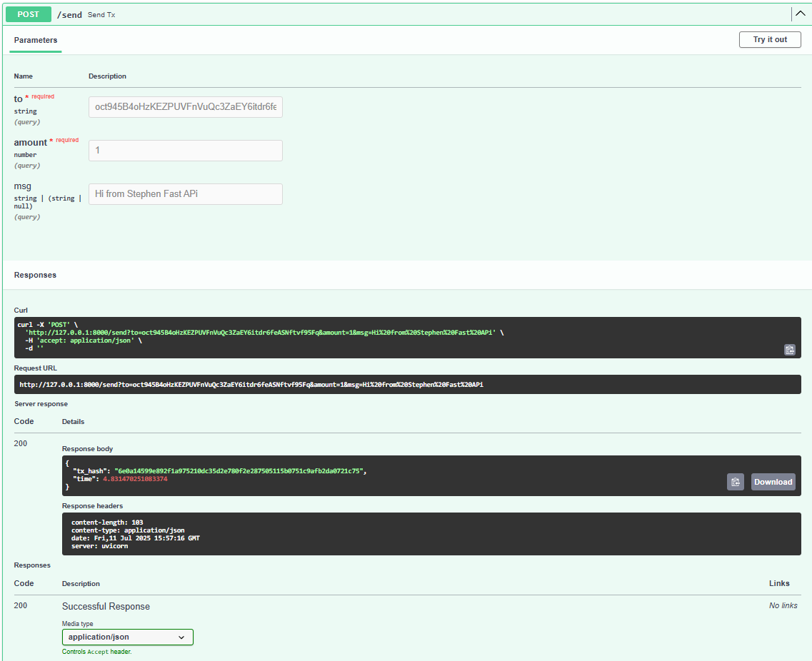Image resolution: width=812 pixels, height=661 pixels.
Task: Click the 'amount' parameter name
Action: point(31,142)
